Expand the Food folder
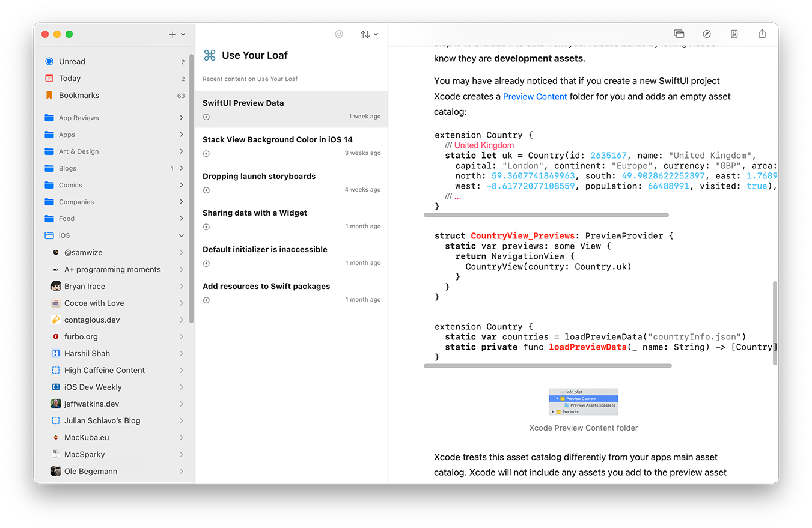Screen dimensions: 812x528 pyautogui.click(x=182, y=219)
